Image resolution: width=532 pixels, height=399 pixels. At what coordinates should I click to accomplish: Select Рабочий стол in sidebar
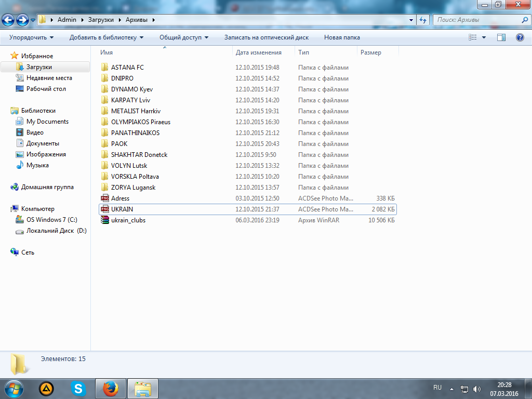point(46,88)
